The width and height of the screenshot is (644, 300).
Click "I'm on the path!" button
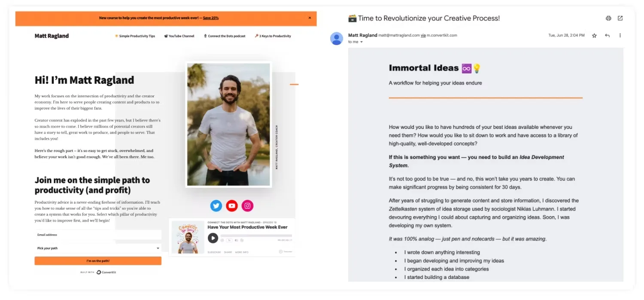point(98,261)
